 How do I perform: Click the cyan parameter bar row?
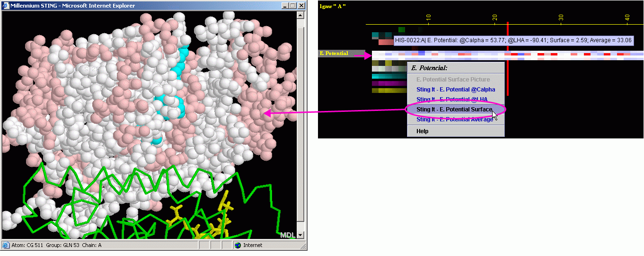pyautogui.click(x=389, y=76)
